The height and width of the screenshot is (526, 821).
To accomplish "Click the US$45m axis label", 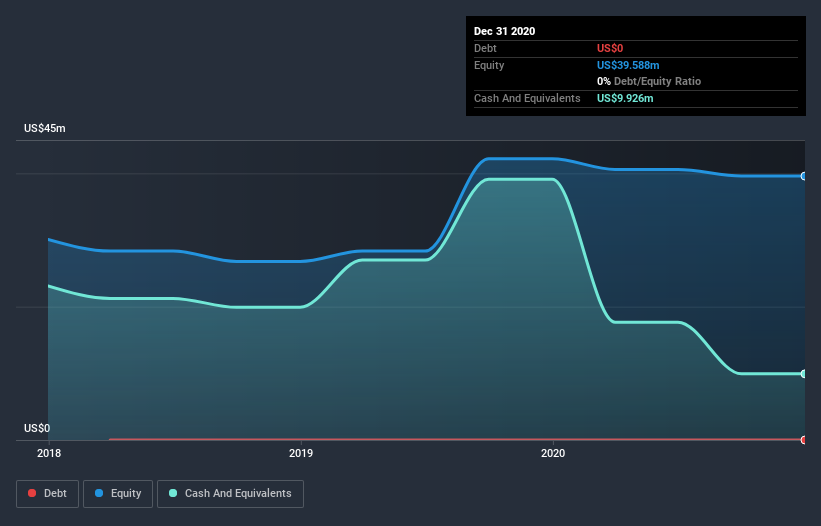I will (45, 128).
